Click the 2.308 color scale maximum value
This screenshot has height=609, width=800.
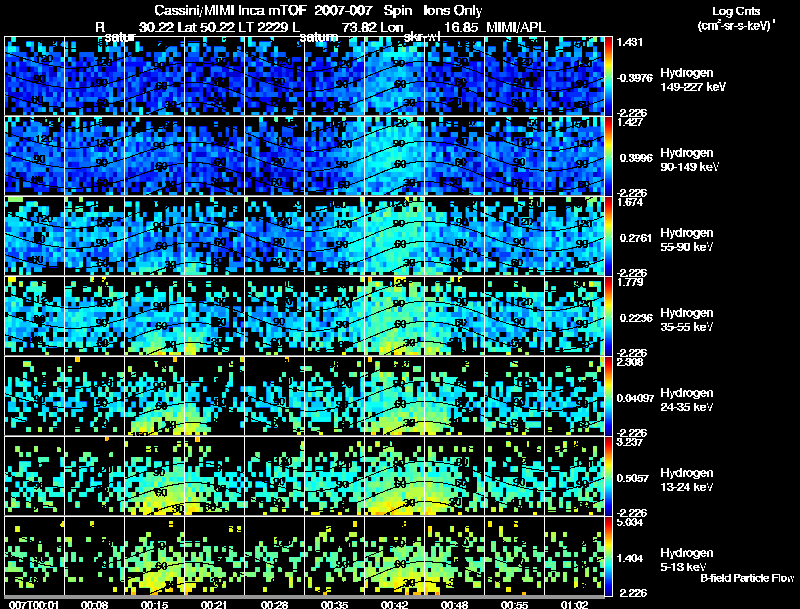click(630, 363)
